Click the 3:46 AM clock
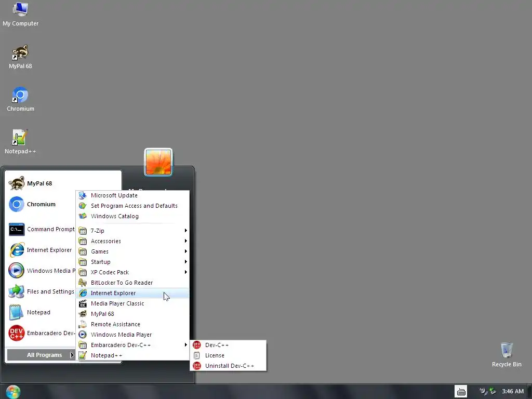Viewport: 532px width, 399px height. coord(513,392)
